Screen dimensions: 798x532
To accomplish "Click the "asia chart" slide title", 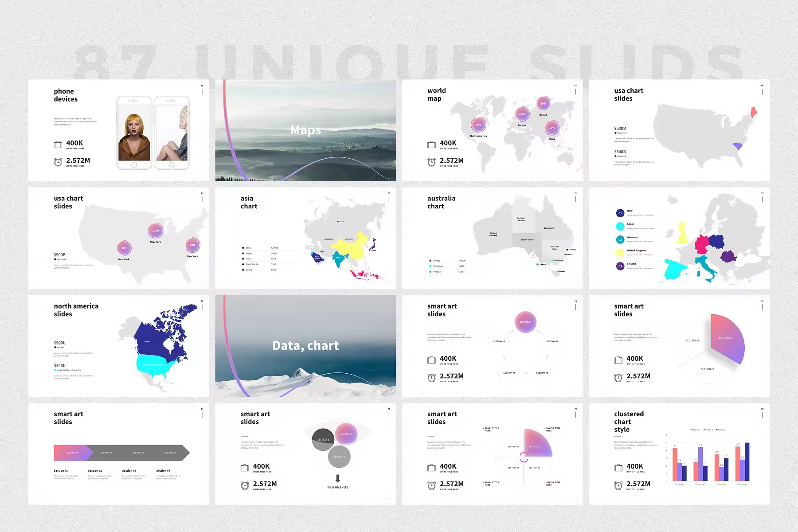I will 249,203.
